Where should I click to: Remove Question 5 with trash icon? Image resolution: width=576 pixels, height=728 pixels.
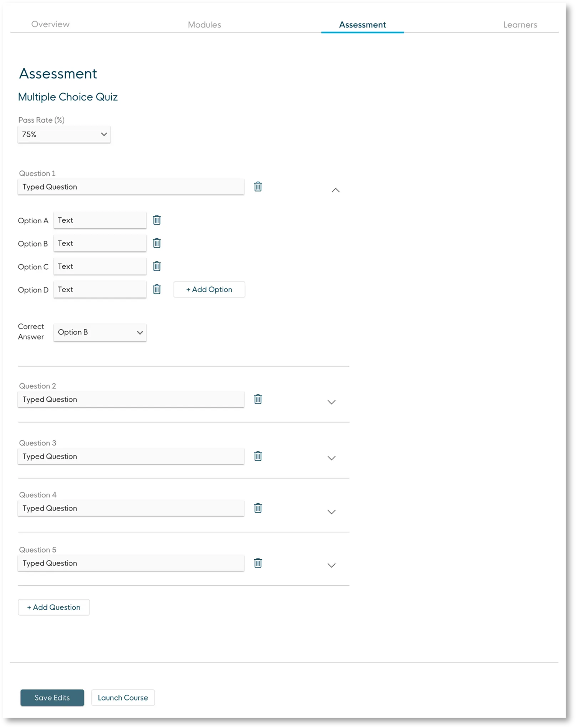pos(258,563)
